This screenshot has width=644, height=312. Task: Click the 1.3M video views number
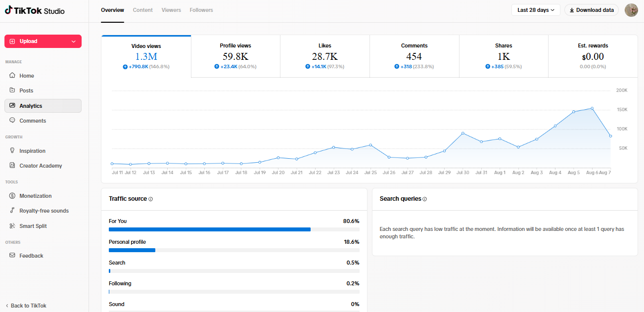tap(146, 56)
